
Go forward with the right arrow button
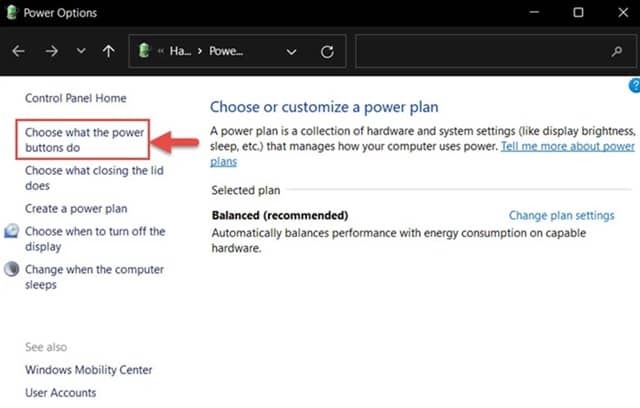51,51
